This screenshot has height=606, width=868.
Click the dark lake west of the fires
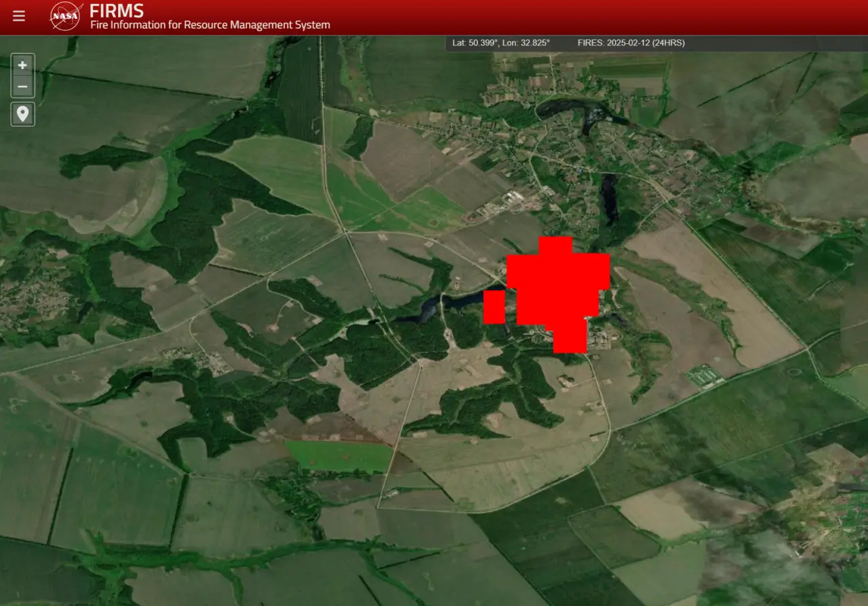coord(434,308)
